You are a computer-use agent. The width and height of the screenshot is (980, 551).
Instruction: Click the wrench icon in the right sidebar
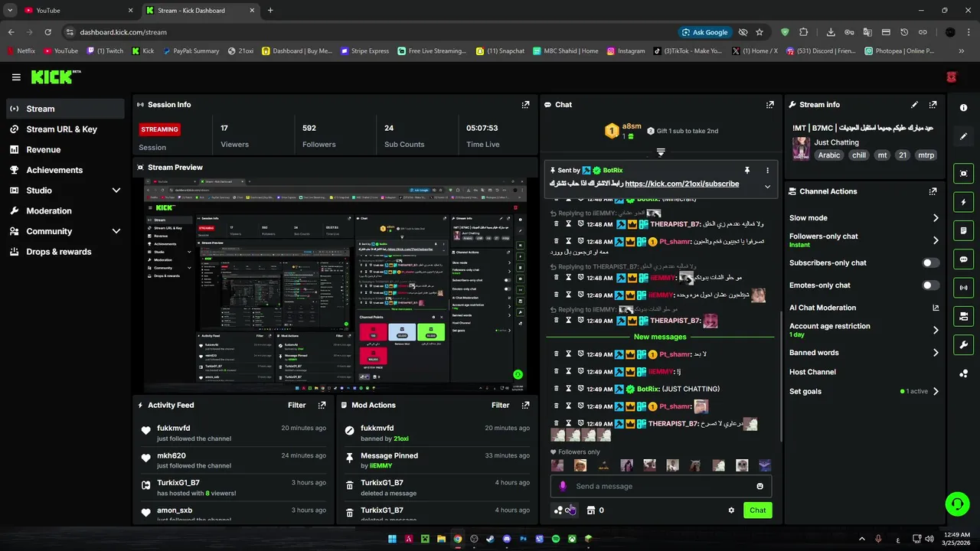(x=963, y=345)
